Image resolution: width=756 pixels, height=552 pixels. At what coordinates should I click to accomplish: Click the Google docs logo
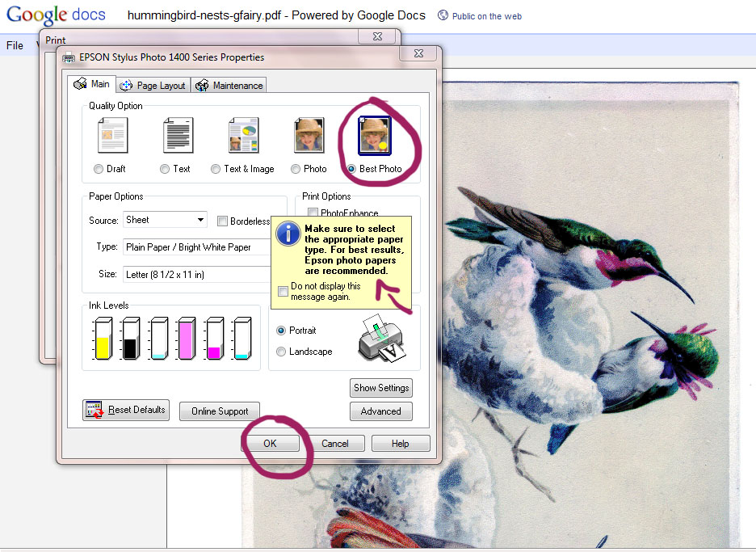pyautogui.click(x=56, y=15)
